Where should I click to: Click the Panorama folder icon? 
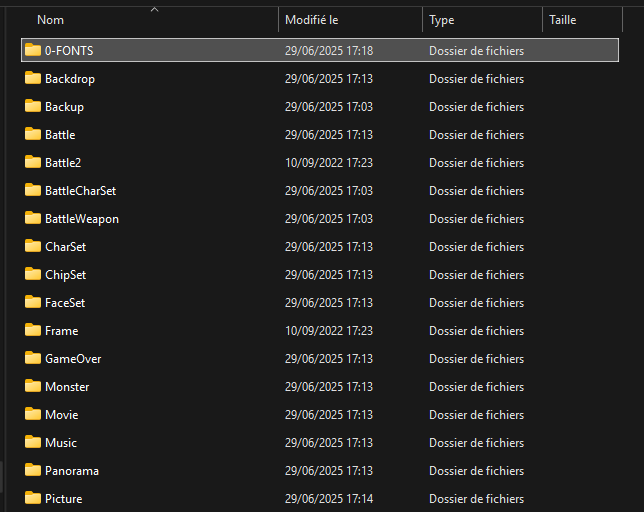[33, 470]
